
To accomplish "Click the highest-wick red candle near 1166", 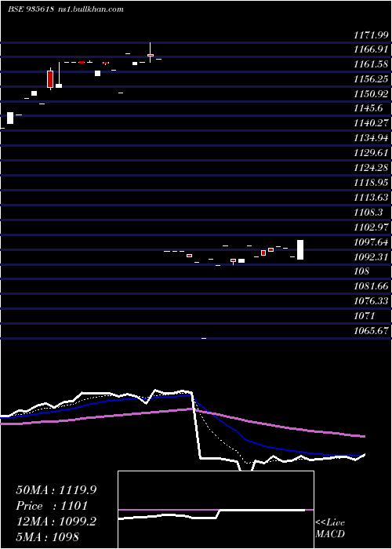I will click(x=151, y=53).
